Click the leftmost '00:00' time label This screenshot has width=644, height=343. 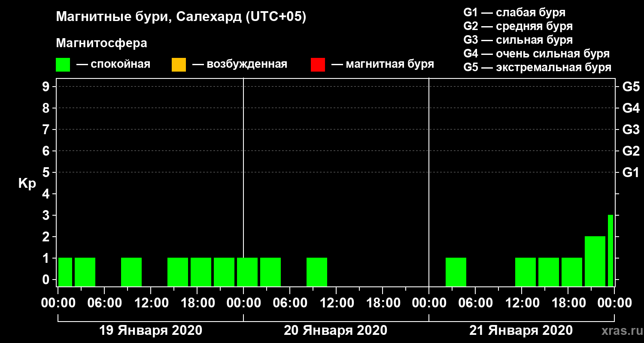[58, 303]
